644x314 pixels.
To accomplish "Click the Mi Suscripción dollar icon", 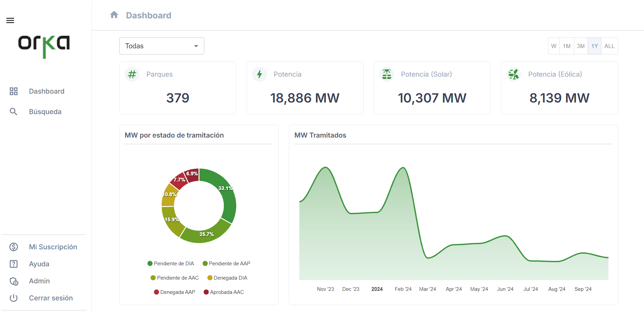I will (x=14, y=247).
